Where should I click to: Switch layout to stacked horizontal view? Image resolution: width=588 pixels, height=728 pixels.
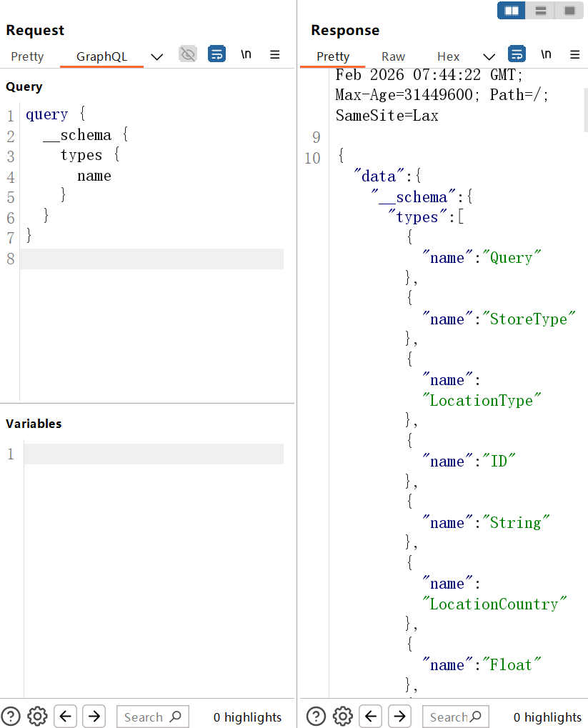coord(540,11)
